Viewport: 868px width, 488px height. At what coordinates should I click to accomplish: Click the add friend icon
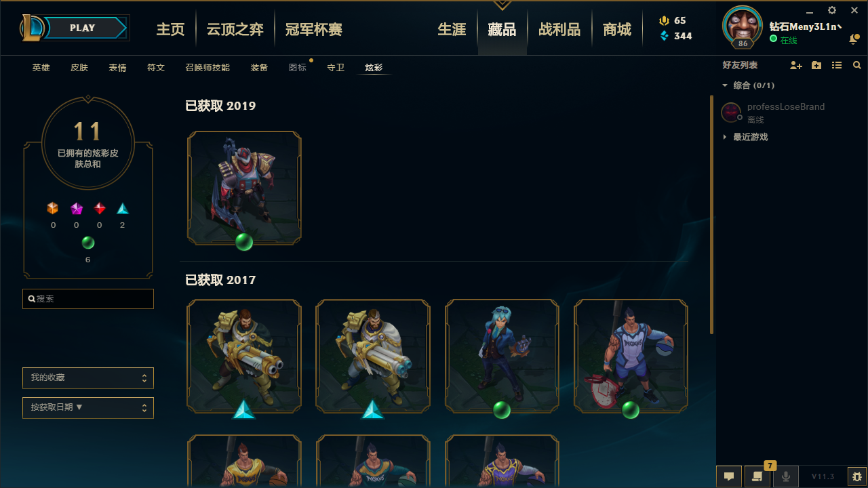[796, 65]
